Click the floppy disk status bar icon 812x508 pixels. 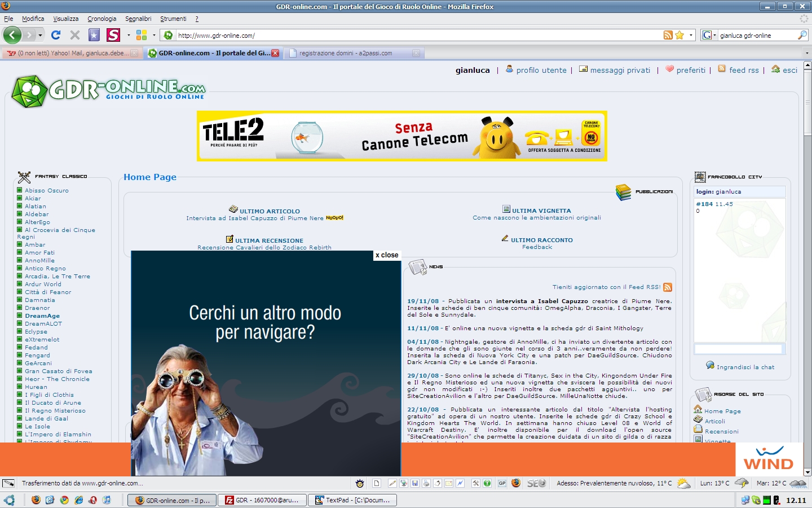[415, 483]
